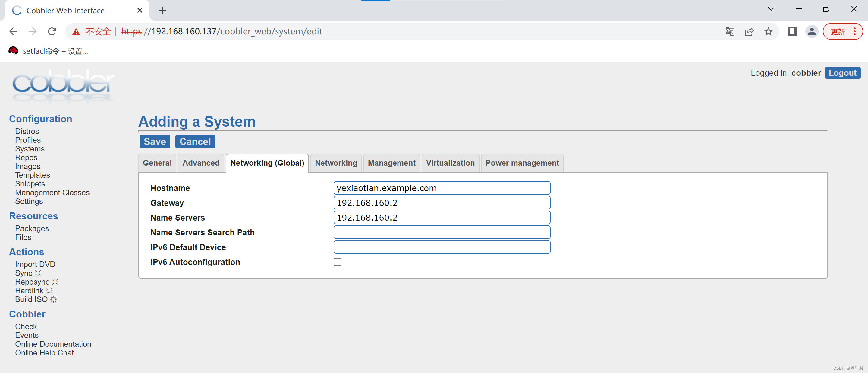Open the browser update menu button
Screen dimensions: 868x373
[x=842, y=31]
